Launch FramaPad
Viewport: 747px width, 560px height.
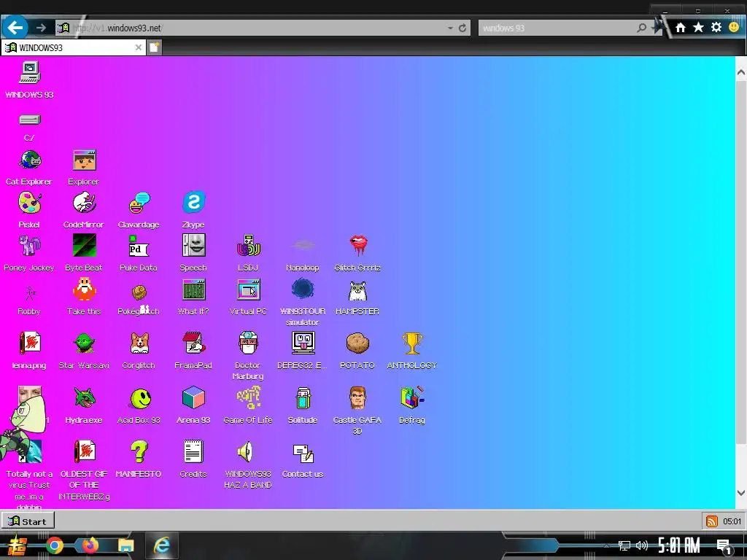[193, 343]
